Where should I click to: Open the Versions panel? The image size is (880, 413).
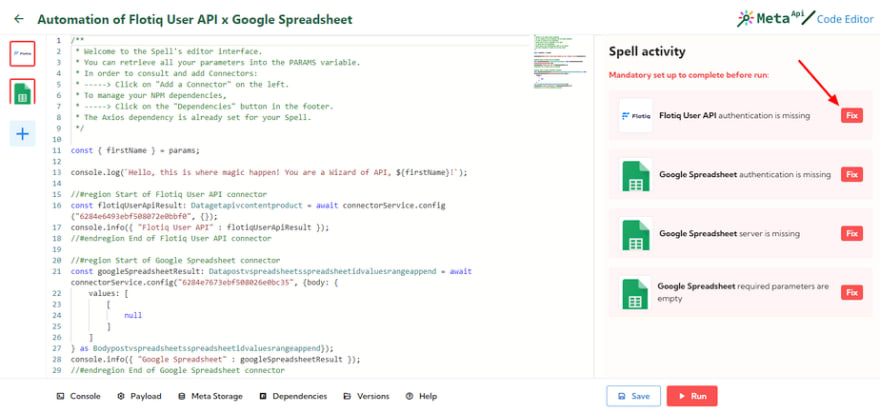[366, 396]
